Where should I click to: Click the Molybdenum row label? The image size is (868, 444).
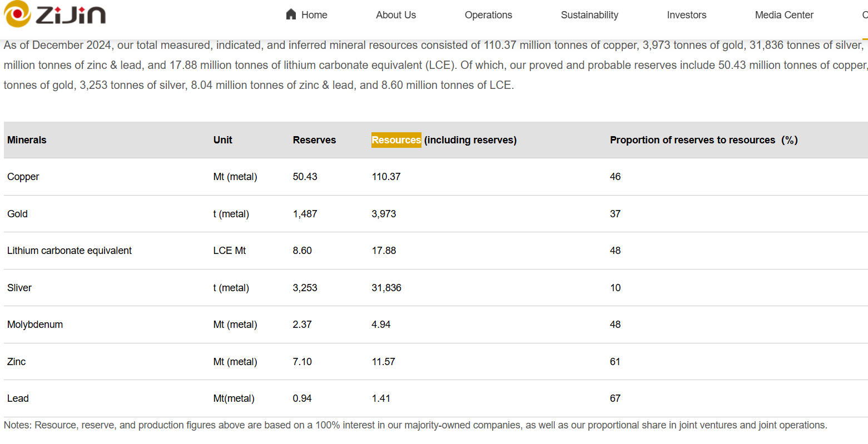point(35,325)
